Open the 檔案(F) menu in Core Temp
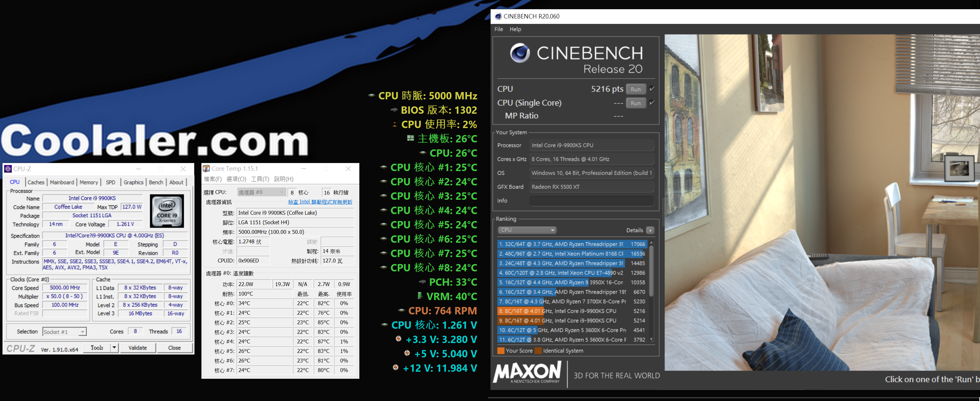This screenshot has height=401, width=980. click(213, 179)
